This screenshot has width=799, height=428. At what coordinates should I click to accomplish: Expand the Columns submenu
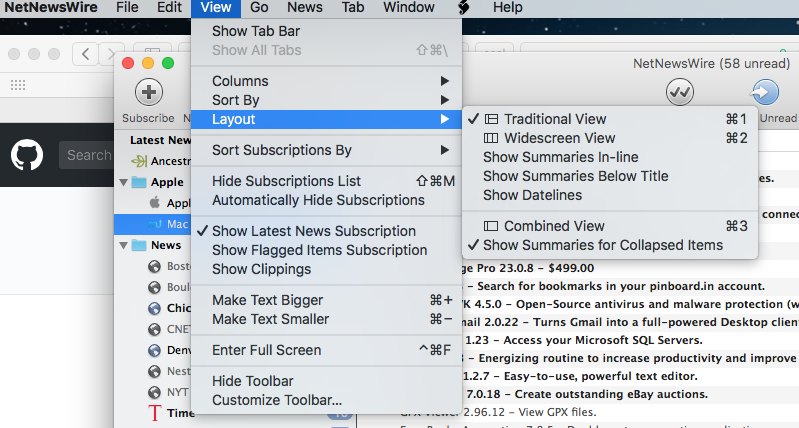click(326, 81)
